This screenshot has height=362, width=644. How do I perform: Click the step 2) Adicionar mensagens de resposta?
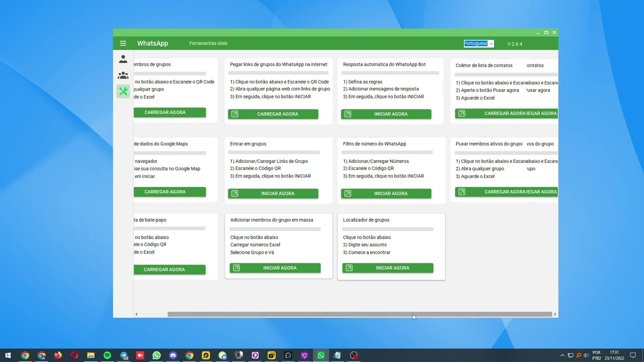tap(381, 89)
